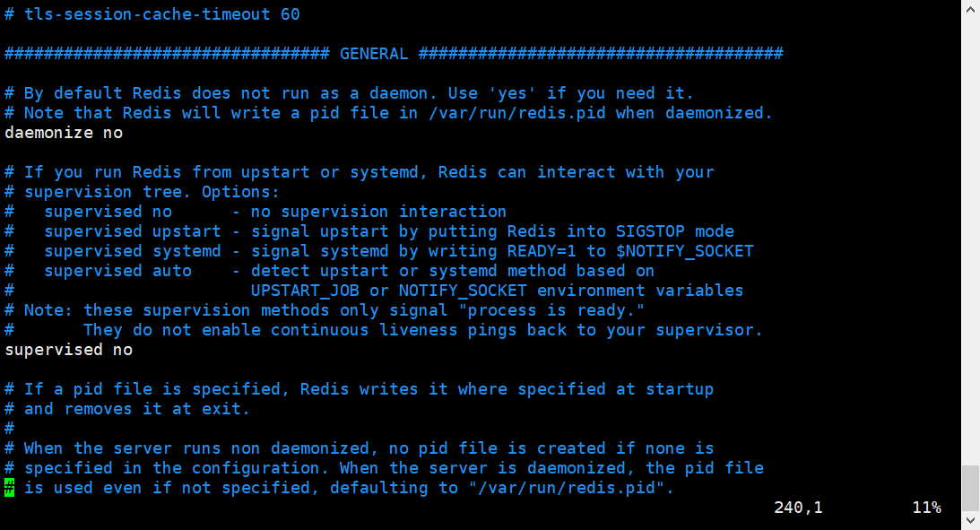Click the GENERAL section header text
This screenshot has width=980, height=530.
(x=373, y=54)
